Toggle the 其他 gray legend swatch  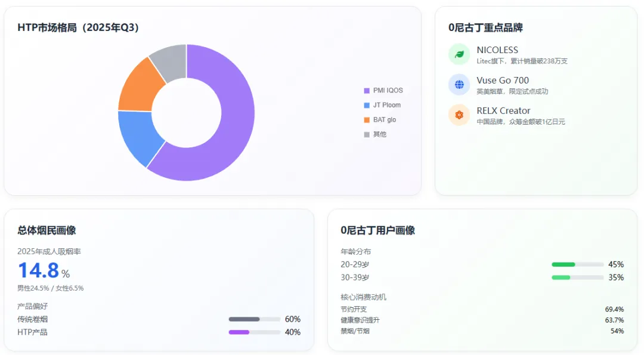point(367,134)
